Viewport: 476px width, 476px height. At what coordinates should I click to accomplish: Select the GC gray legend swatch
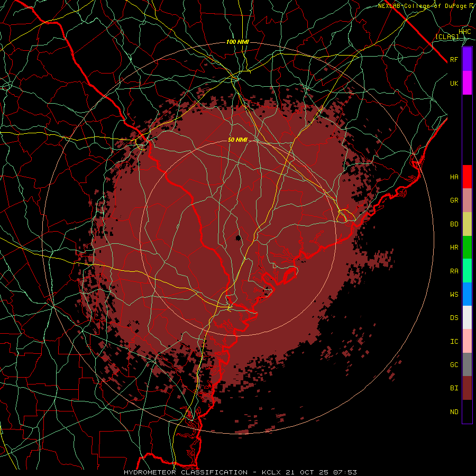(467, 364)
